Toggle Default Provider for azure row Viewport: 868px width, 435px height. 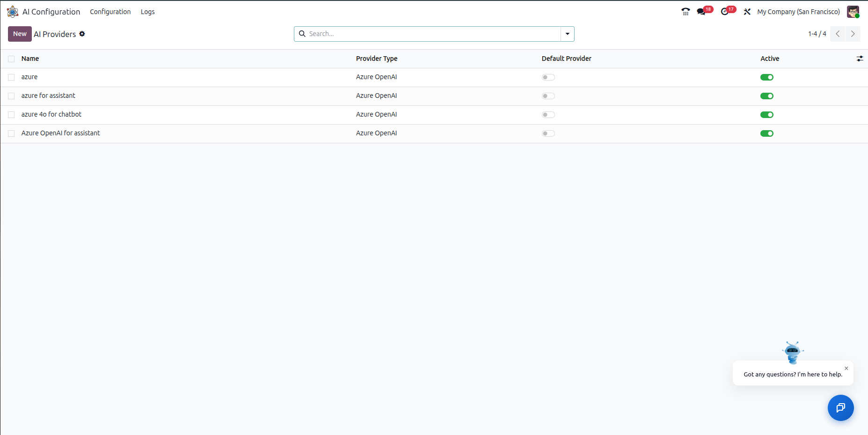click(548, 77)
